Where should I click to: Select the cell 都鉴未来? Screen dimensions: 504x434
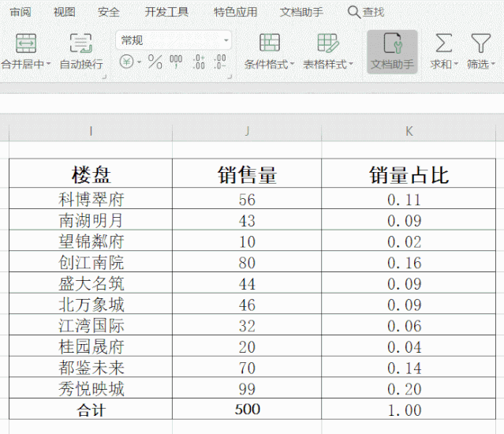coord(91,367)
